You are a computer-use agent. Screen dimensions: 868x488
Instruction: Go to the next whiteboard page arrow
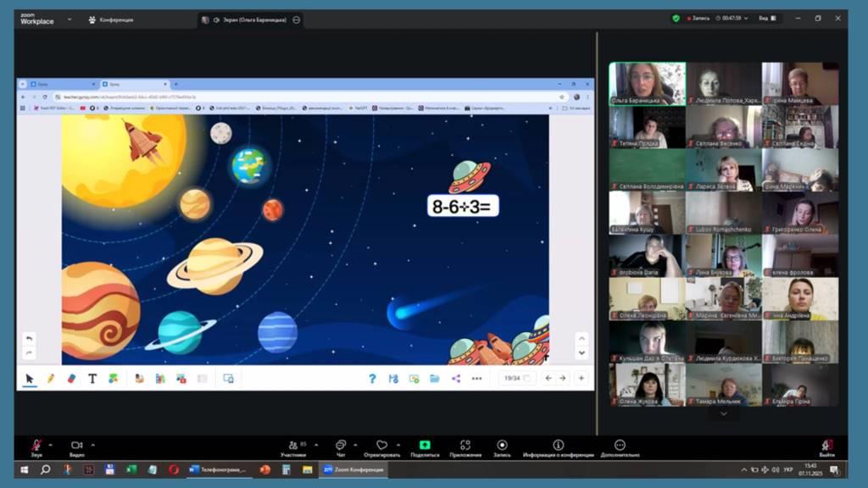click(x=562, y=379)
